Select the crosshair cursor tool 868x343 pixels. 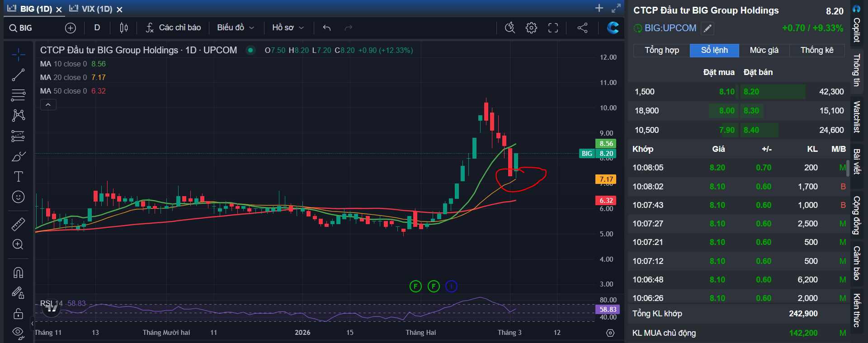(x=19, y=55)
